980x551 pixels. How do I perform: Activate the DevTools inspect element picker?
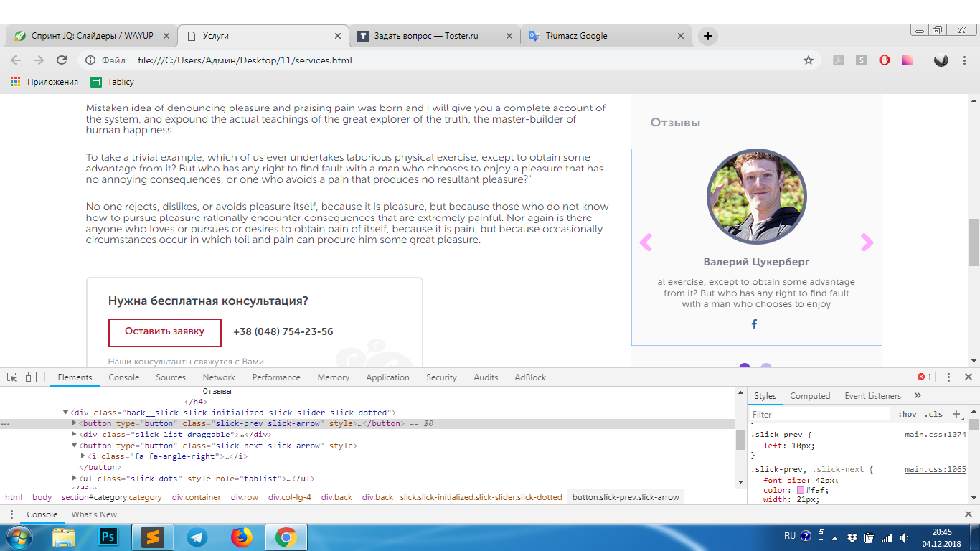[12, 377]
